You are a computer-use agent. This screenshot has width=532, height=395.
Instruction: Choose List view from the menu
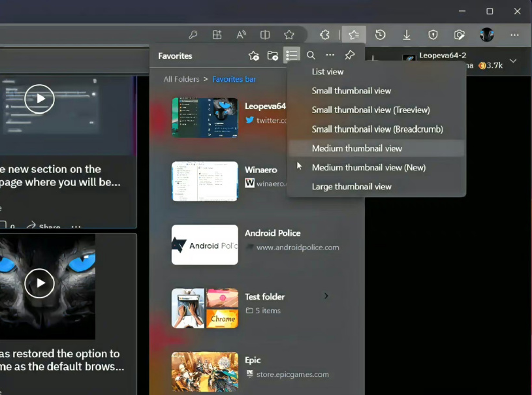tap(328, 72)
